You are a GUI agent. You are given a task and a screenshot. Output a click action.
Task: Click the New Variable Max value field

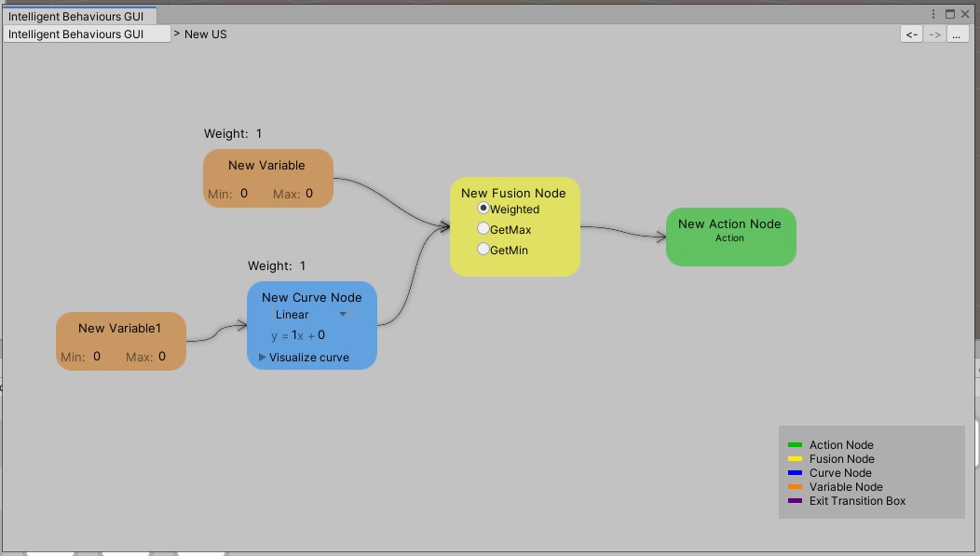pyautogui.click(x=309, y=194)
